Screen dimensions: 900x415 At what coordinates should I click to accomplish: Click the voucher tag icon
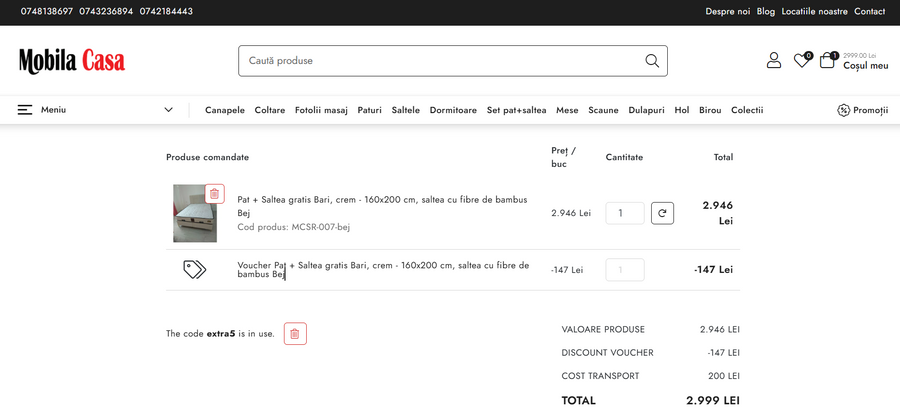(x=195, y=269)
